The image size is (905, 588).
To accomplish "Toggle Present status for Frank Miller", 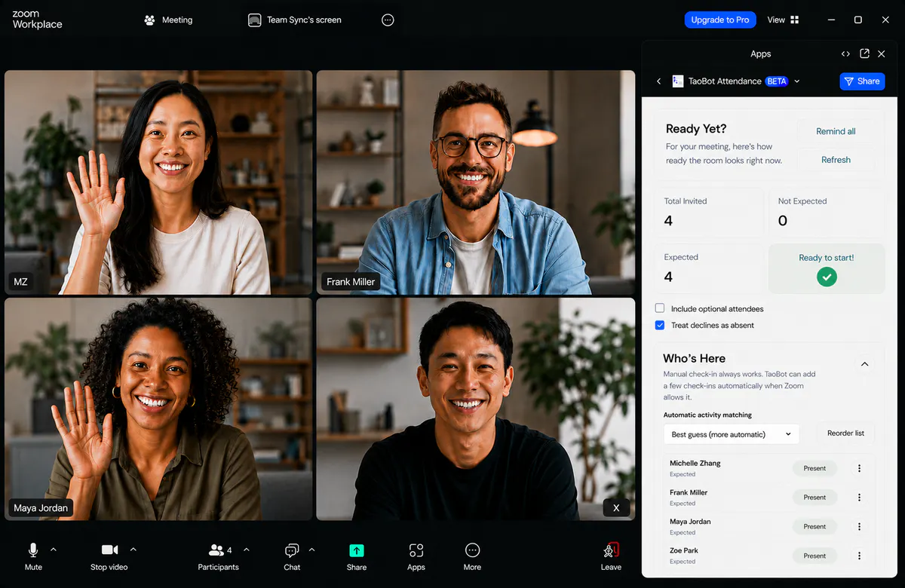I will pos(814,498).
